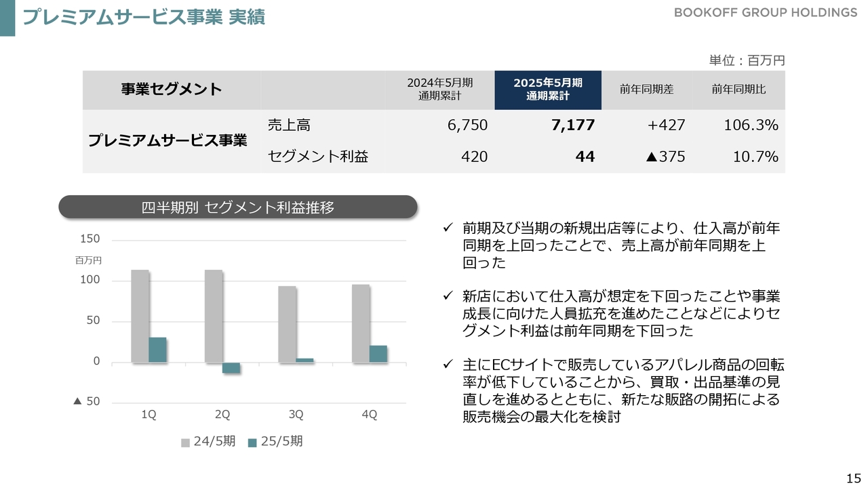Image resolution: width=868 pixels, height=488 pixels.
Task: Click the checkmark beside 前期及び当期の新規出店 bullet
Action: [447, 228]
